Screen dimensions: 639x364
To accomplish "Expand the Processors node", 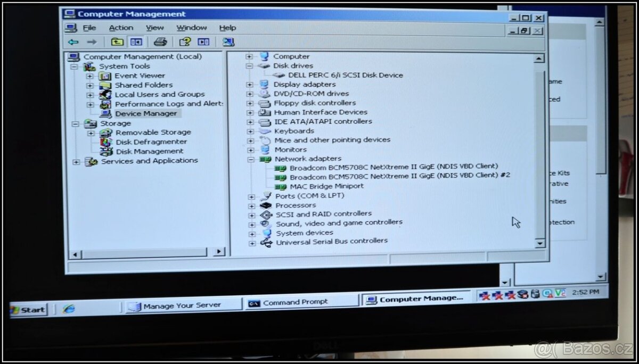I will pos(251,205).
